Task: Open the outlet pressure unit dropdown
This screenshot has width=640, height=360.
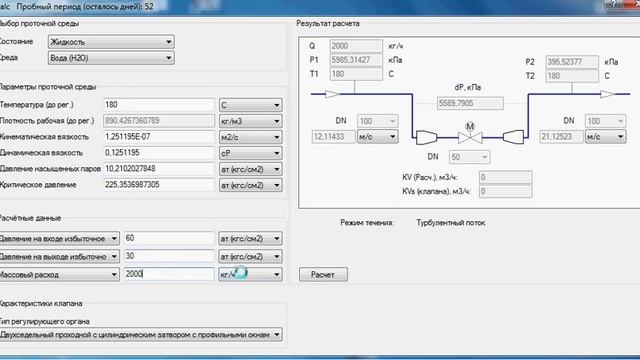Action: click(x=250, y=256)
